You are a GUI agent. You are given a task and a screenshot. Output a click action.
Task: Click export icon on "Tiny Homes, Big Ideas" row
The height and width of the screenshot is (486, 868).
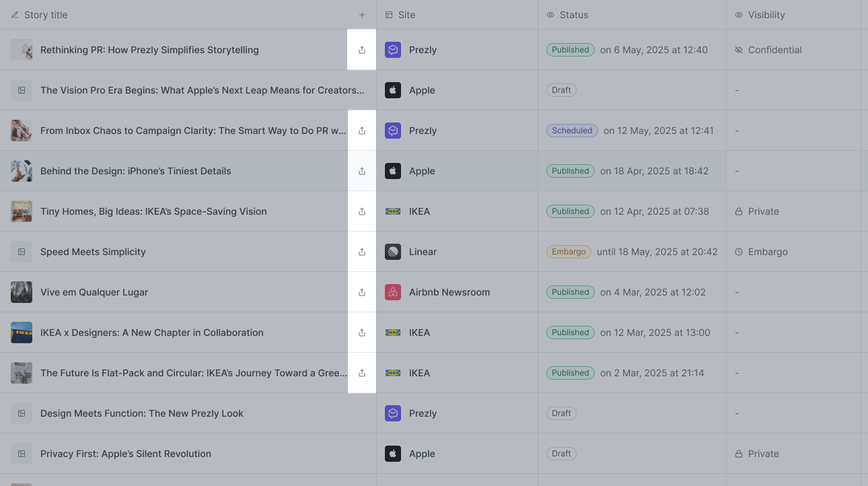tap(362, 211)
